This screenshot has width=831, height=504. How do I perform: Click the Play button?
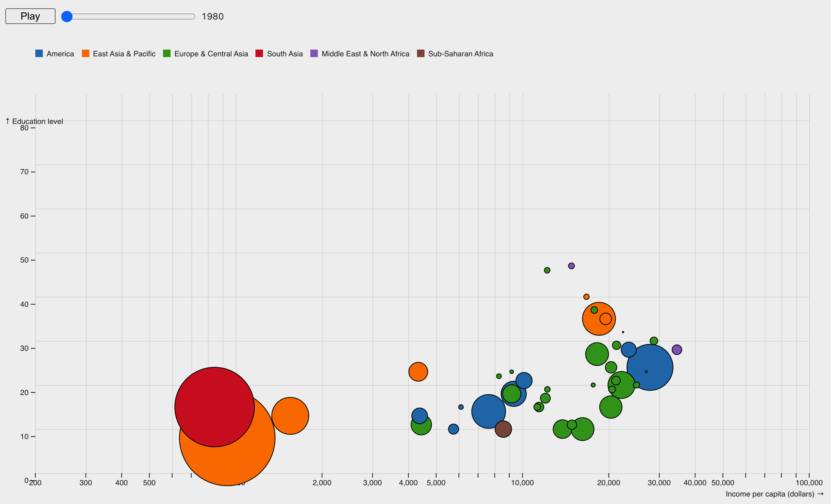click(x=30, y=16)
